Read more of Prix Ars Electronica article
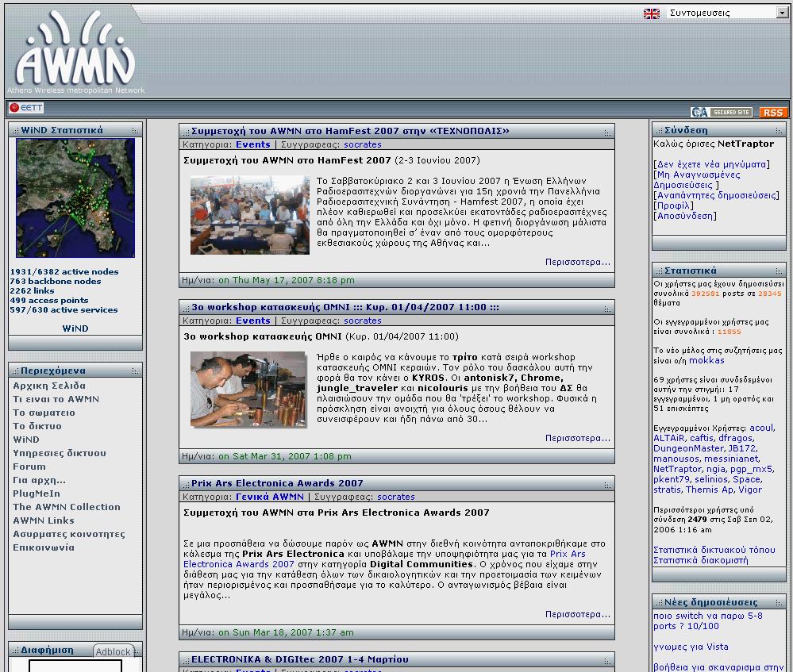Viewport: 793px width, 672px height. click(578, 614)
